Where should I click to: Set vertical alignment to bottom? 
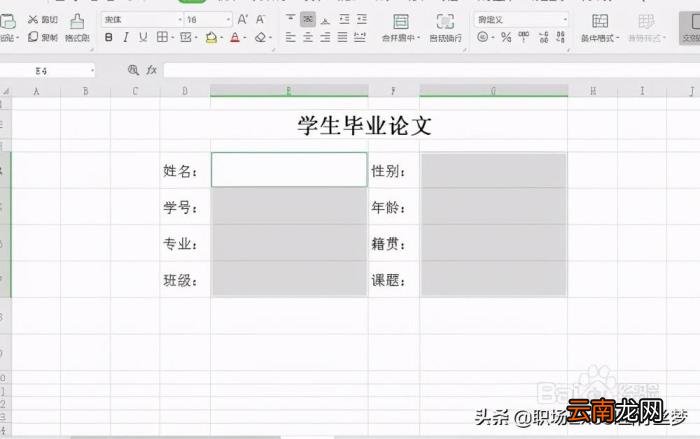(325, 19)
